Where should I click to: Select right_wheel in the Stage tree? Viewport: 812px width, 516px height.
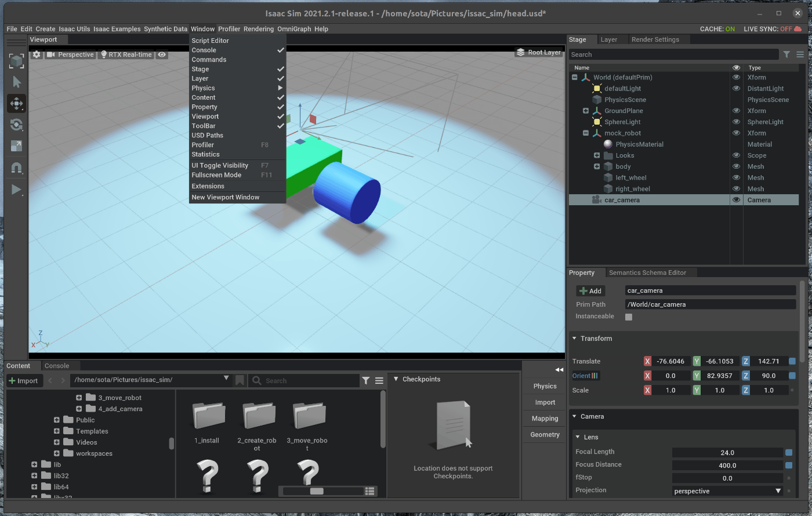[633, 189]
